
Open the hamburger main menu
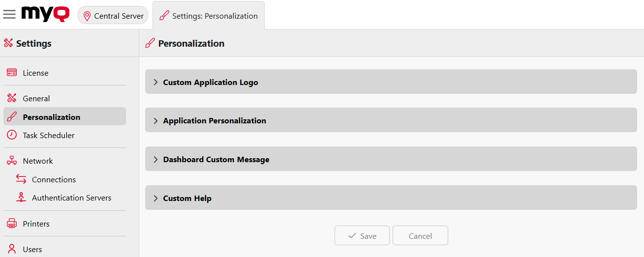coord(9,14)
